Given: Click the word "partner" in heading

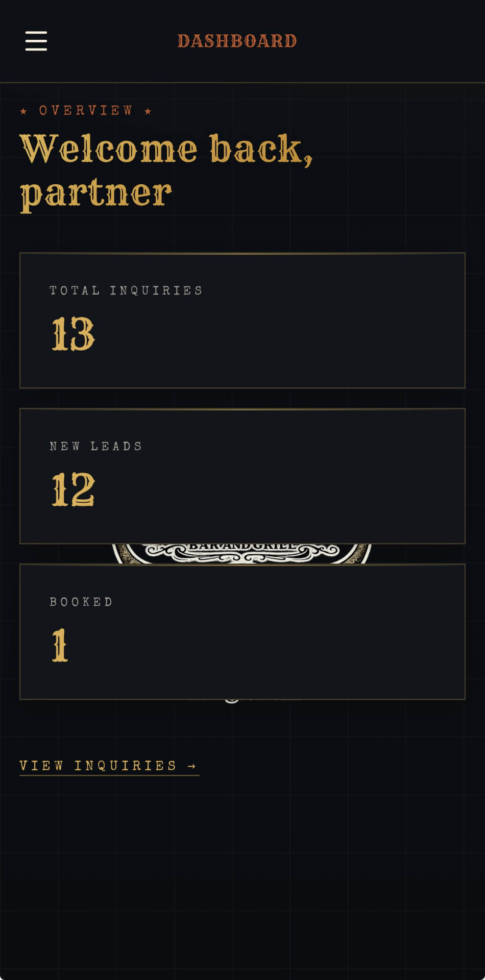Looking at the screenshot, I should (96, 194).
